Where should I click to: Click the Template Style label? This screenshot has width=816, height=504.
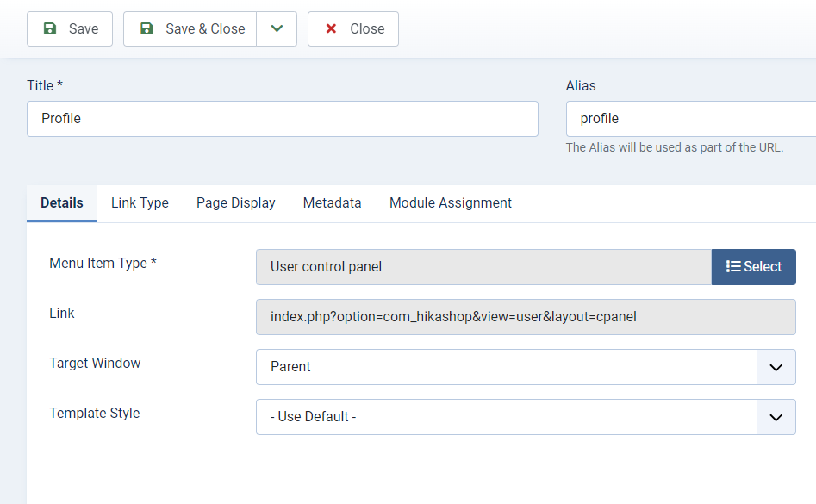(x=94, y=414)
